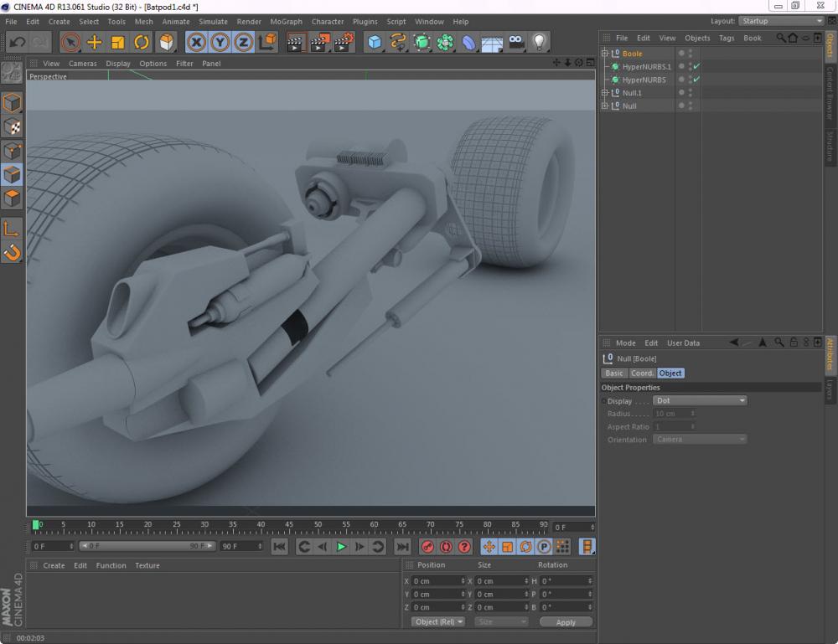This screenshot has height=644, width=838.
Task: Switch to the Coord. tab
Action: (642, 374)
